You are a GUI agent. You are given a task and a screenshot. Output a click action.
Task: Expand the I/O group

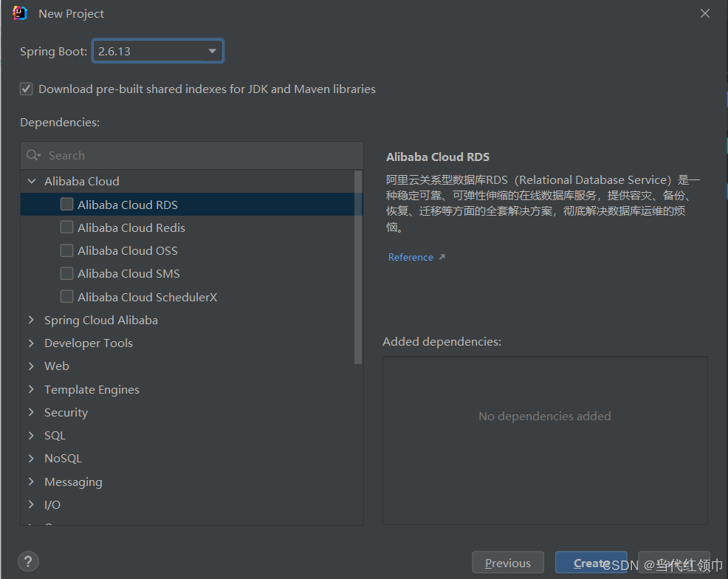tap(32, 504)
